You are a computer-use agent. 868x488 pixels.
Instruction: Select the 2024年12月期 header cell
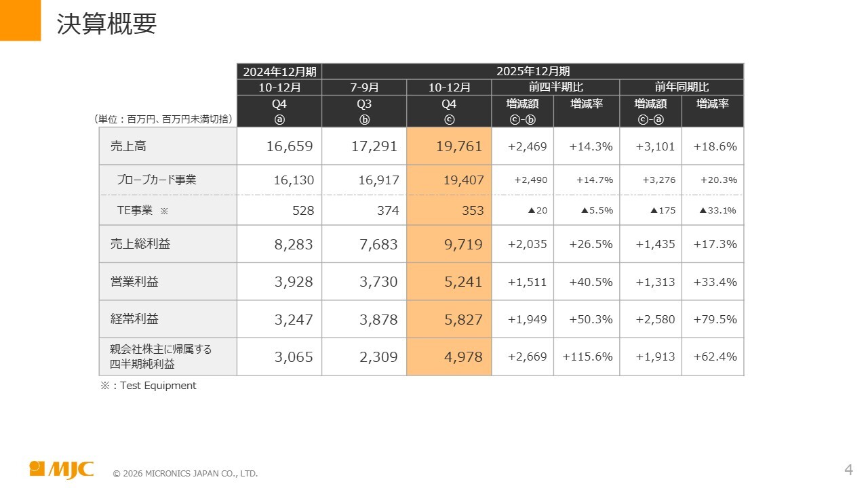point(279,71)
